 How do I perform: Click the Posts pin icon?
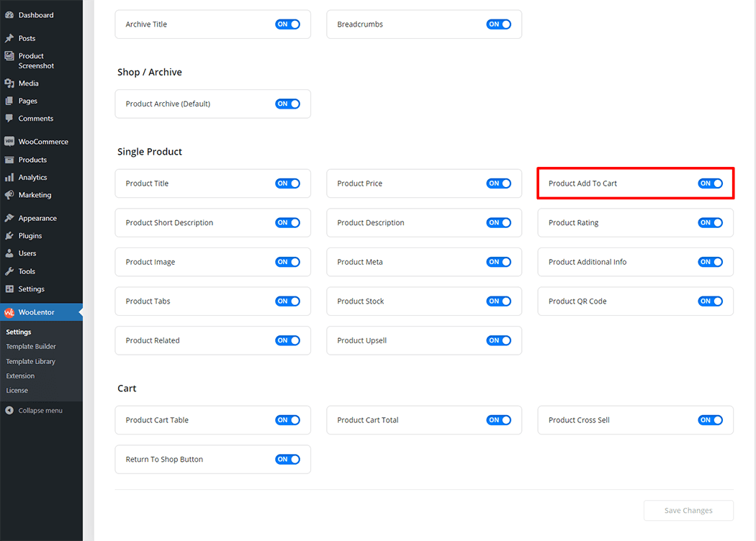pos(9,38)
